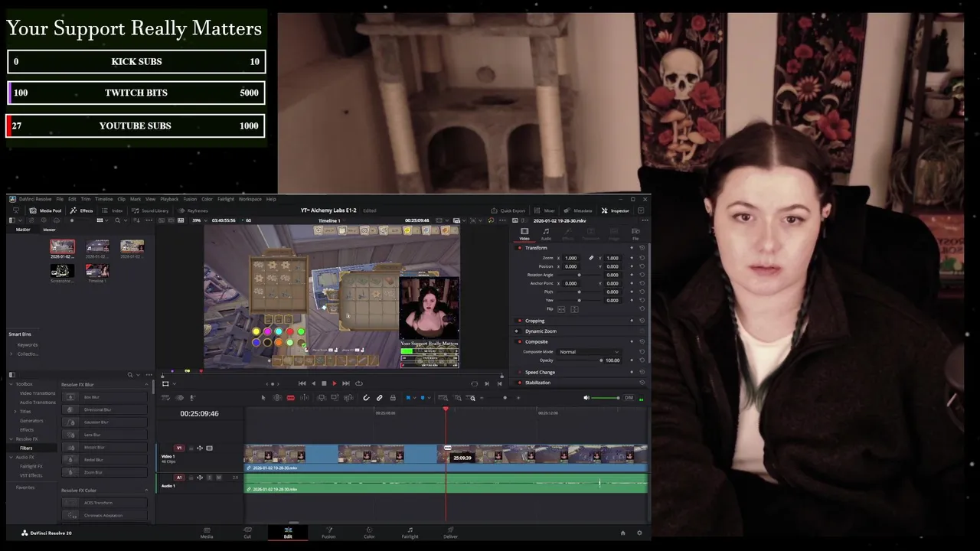980x551 pixels.
Task: Toggle the Stabilization enable switch
Action: tap(520, 383)
